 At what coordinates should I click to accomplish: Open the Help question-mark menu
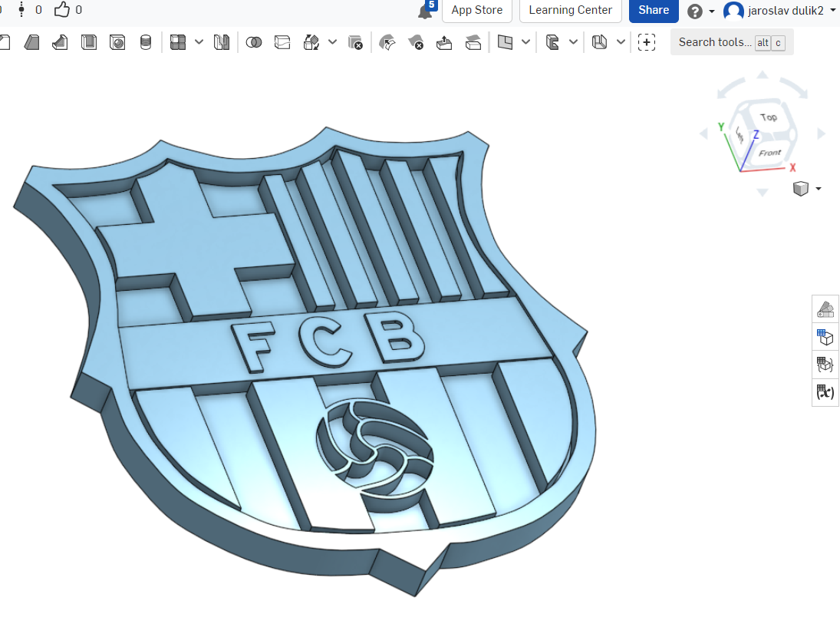point(695,12)
